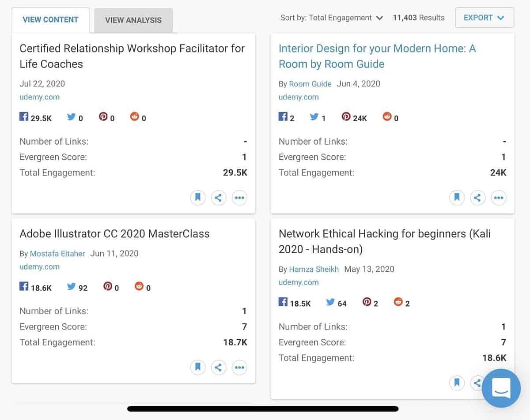The height and width of the screenshot is (420, 530).
Task: Switch to the View Analysis tab
Action: (x=133, y=20)
